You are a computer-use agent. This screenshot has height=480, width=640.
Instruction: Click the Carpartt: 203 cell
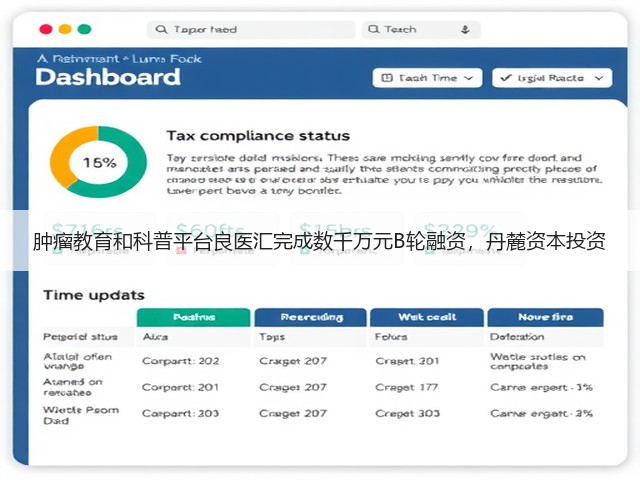[180, 413]
